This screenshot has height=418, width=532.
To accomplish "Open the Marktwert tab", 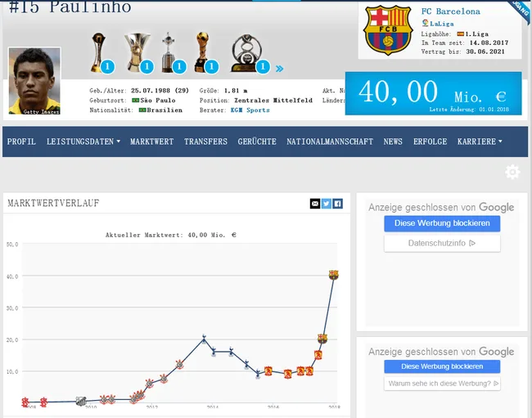I will click(x=151, y=142).
